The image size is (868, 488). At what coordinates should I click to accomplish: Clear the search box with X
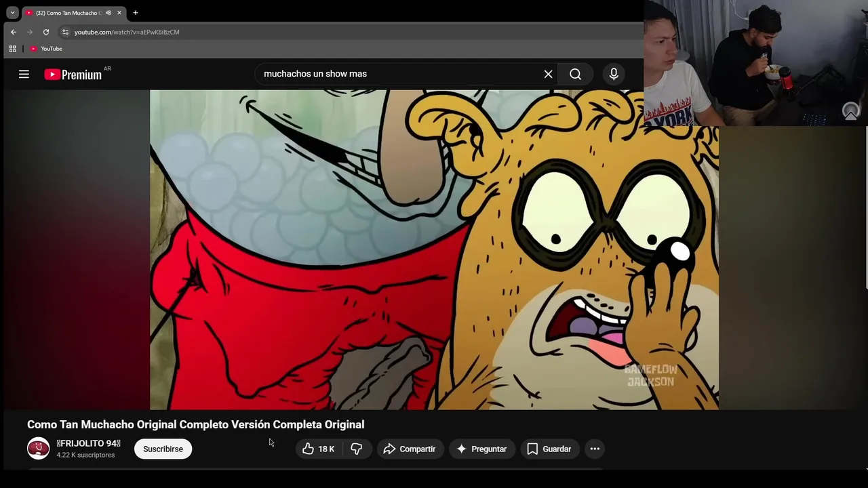tap(548, 74)
